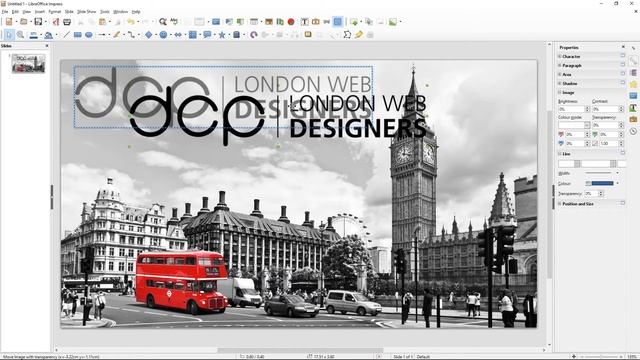Click the Brightness spinner arrows

coord(587,109)
